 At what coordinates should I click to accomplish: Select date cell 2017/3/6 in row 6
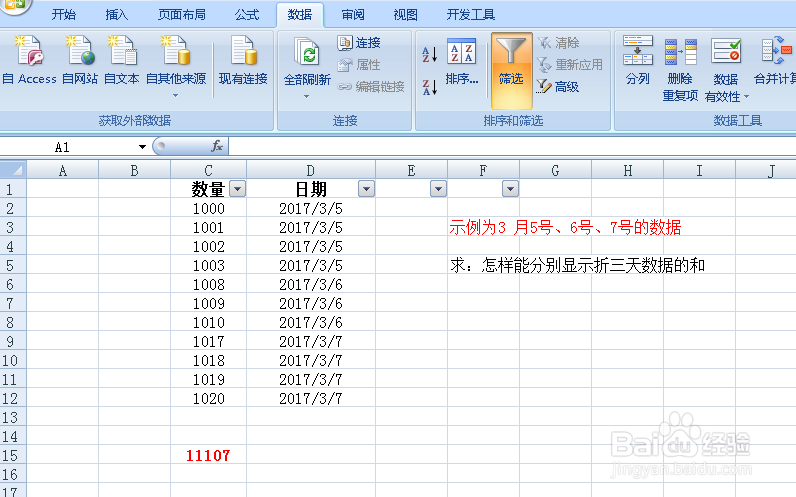point(311,285)
